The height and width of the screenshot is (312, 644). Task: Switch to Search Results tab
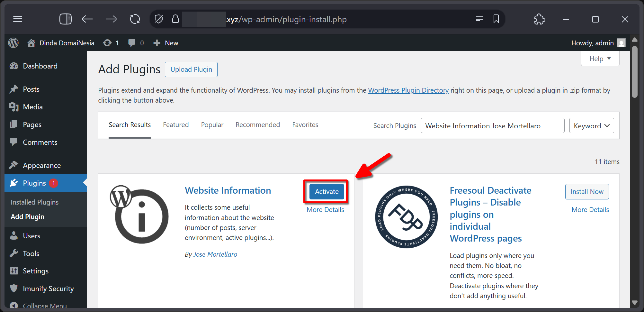[130, 125]
